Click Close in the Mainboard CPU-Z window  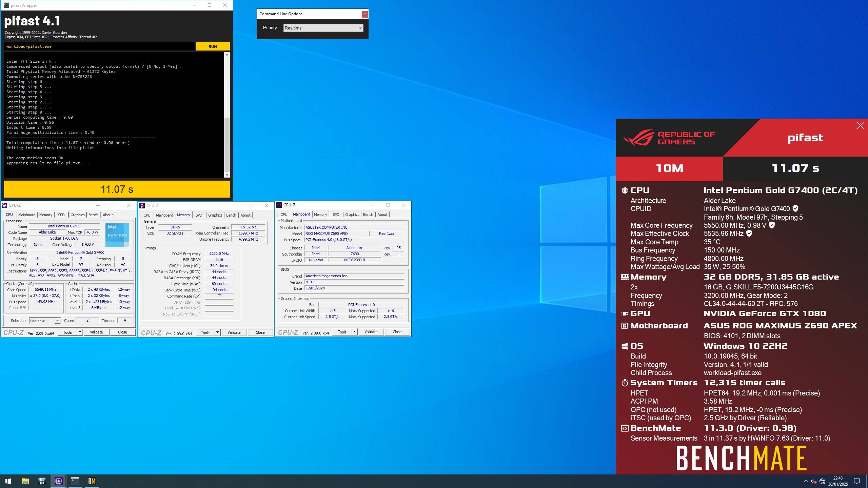[397, 332]
